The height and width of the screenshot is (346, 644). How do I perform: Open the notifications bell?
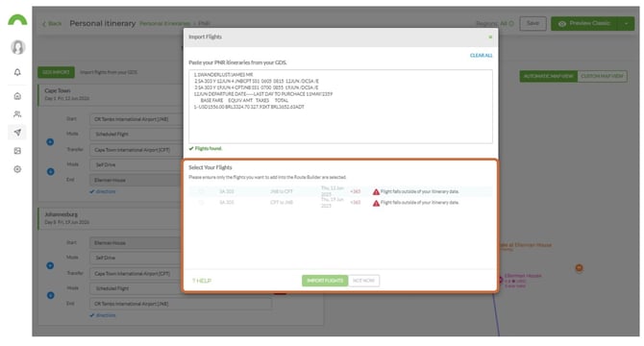click(17, 72)
